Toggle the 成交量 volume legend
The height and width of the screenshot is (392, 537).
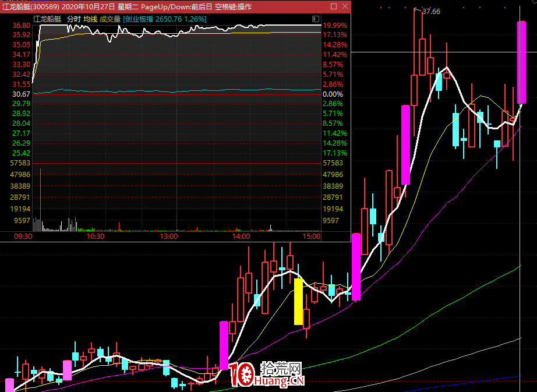click(x=110, y=19)
